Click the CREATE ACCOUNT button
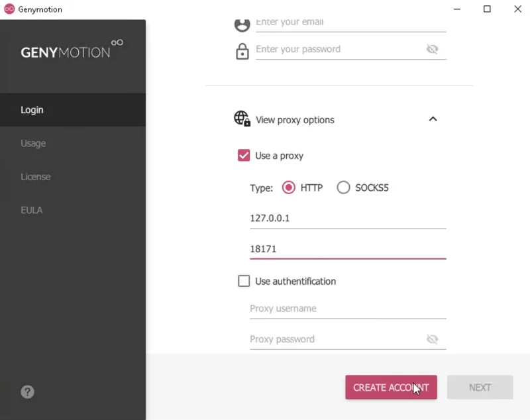The image size is (530, 420). (391, 388)
